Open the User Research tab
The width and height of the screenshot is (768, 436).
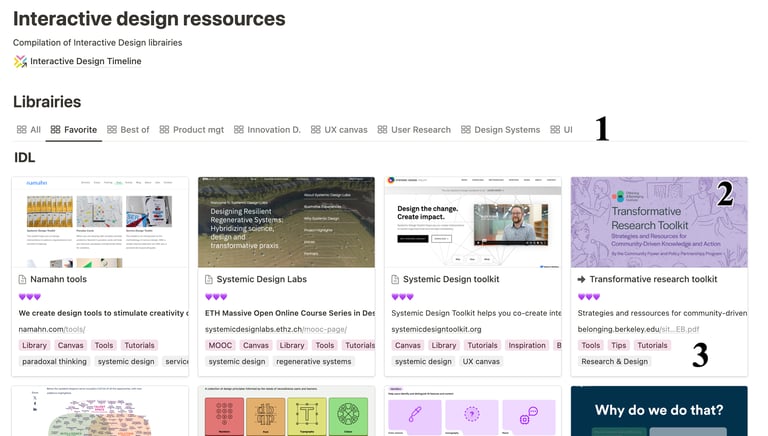point(414,130)
